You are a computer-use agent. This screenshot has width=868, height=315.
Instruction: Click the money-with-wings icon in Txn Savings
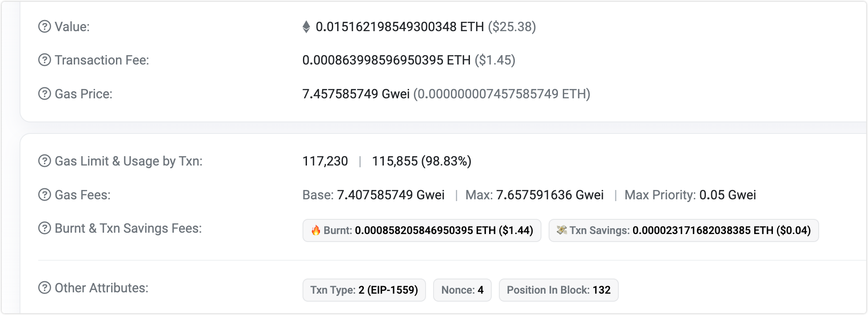(x=562, y=231)
